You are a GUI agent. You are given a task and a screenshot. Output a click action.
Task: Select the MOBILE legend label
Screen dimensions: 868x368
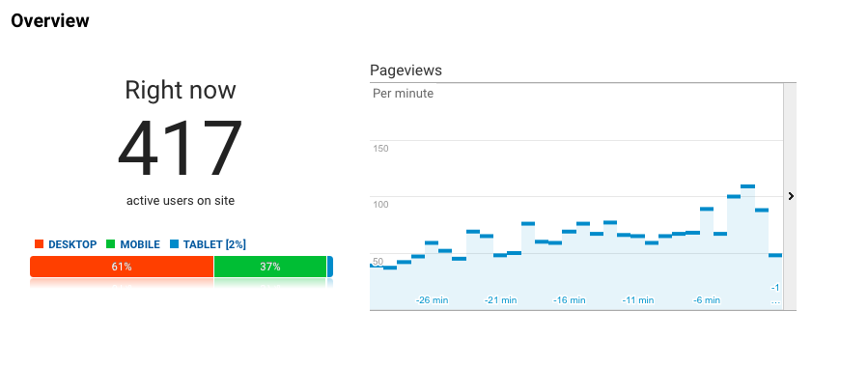[x=140, y=244]
